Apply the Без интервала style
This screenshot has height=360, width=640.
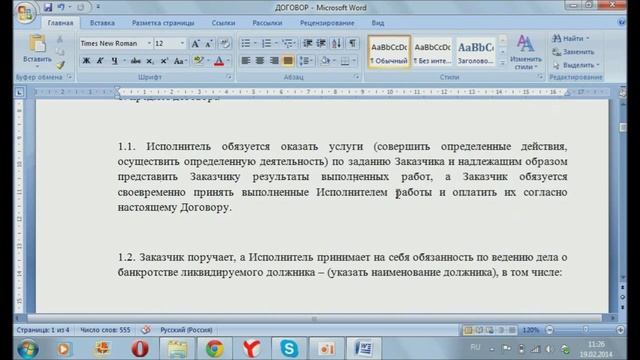pyautogui.click(x=433, y=52)
